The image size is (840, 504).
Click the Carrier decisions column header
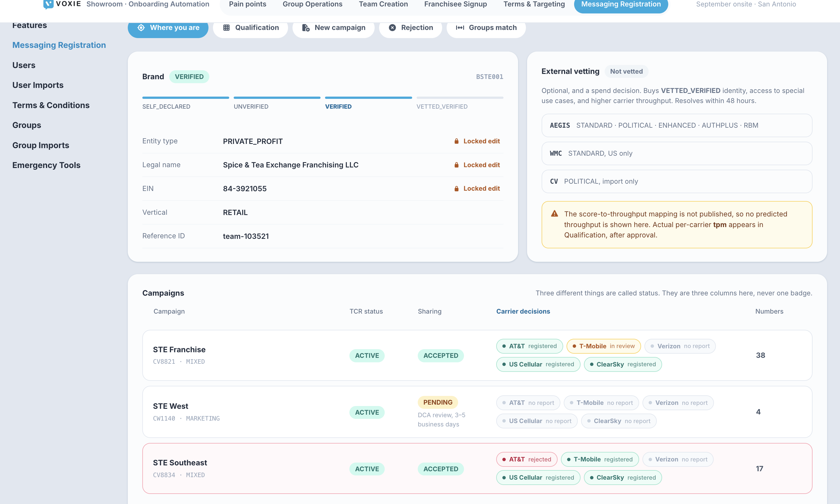click(x=523, y=311)
